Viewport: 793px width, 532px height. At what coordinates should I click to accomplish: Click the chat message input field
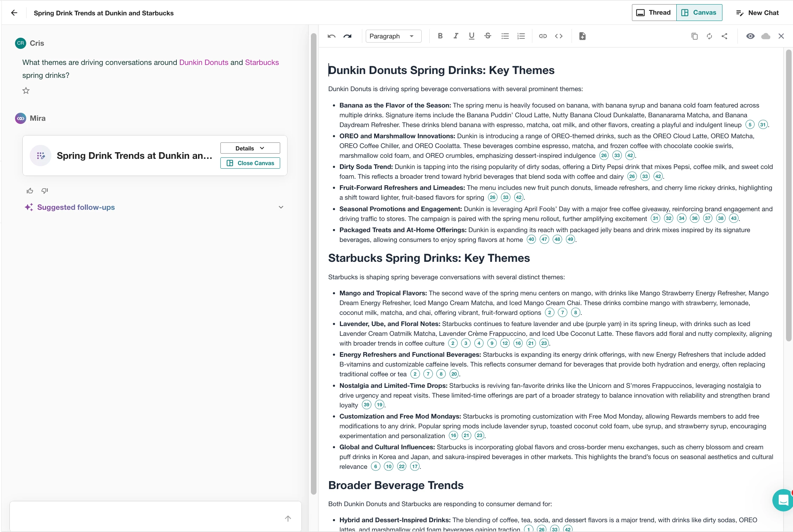[147, 518]
